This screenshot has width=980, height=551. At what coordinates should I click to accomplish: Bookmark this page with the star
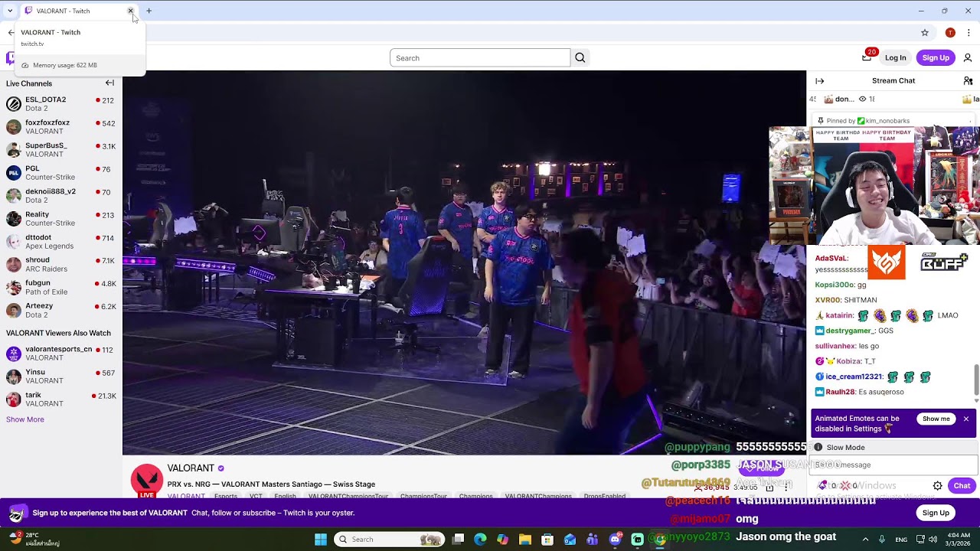925,33
